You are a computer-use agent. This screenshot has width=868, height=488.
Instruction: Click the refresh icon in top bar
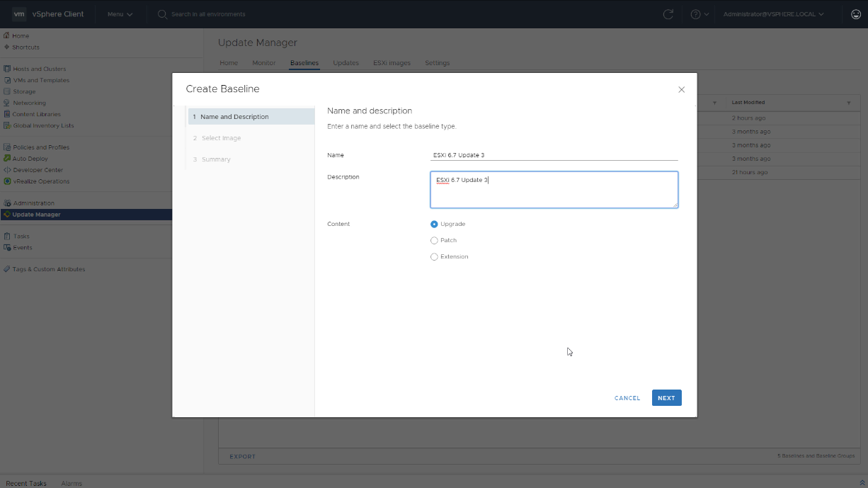pos(668,14)
